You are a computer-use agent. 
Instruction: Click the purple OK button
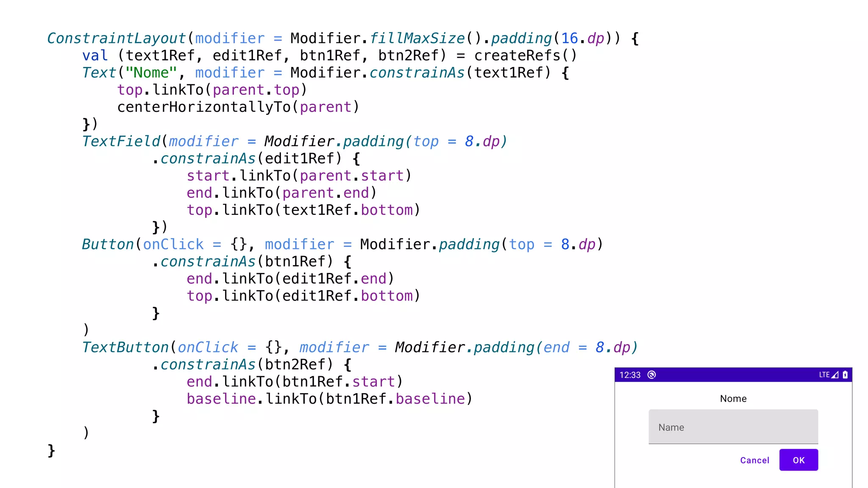point(798,460)
